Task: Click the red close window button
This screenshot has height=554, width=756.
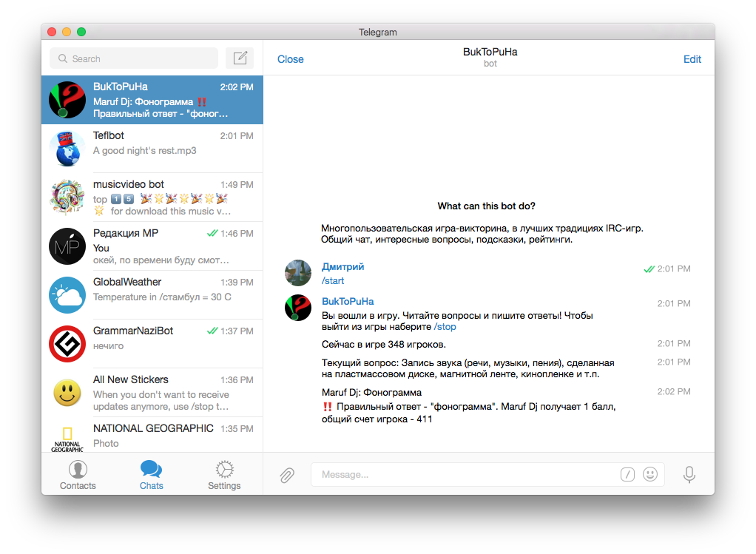Action: click(x=52, y=32)
